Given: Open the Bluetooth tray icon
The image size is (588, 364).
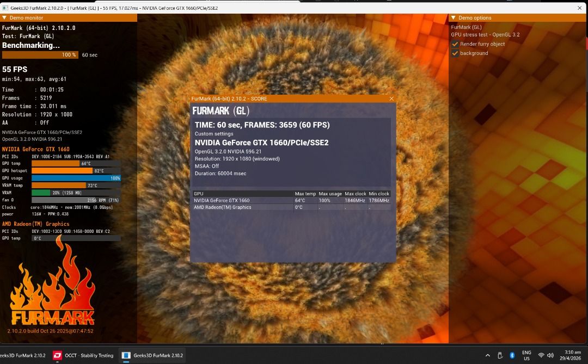Looking at the screenshot, I should [x=512, y=355].
